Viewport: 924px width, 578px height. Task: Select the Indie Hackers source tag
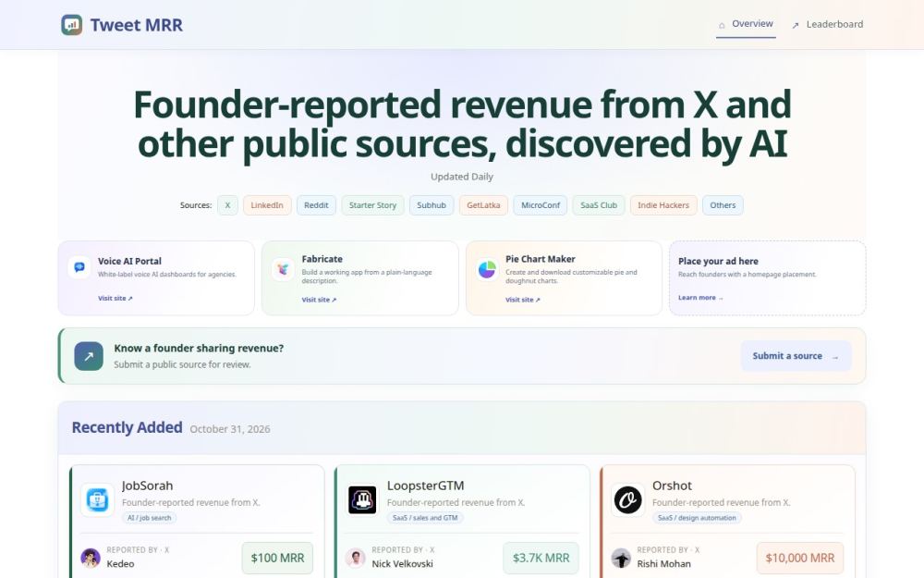(663, 205)
